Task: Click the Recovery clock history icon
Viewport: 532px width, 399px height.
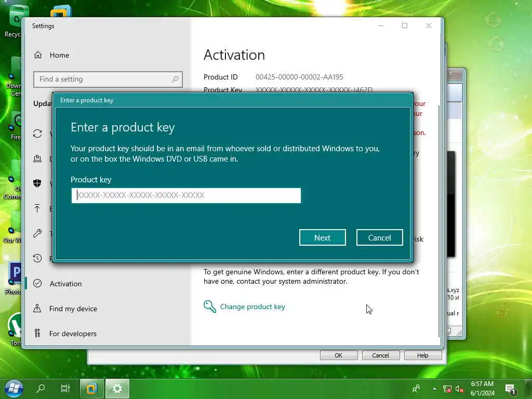Action: (x=37, y=258)
